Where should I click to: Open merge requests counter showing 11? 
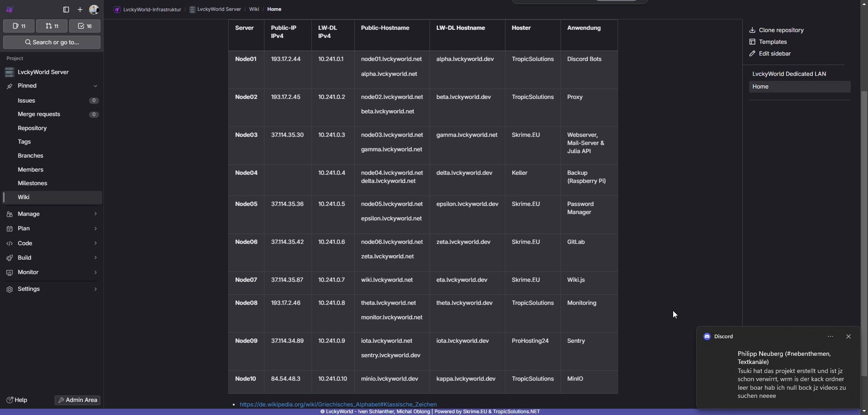coord(52,26)
